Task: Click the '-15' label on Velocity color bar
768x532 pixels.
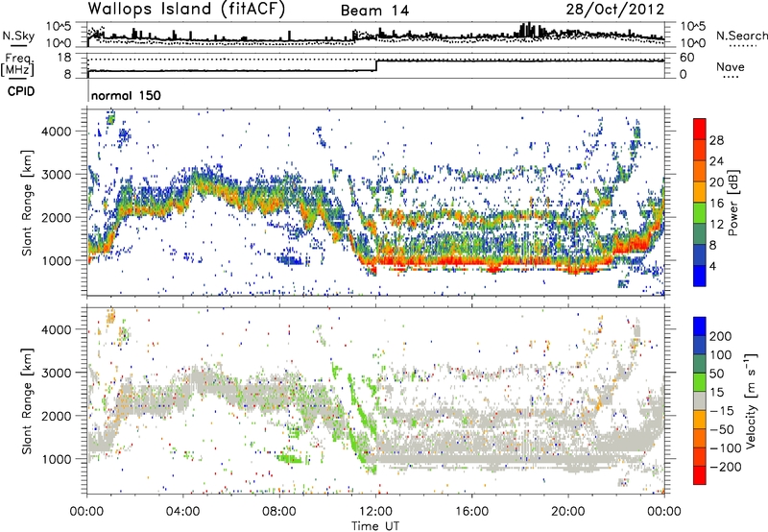Action: click(x=722, y=411)
